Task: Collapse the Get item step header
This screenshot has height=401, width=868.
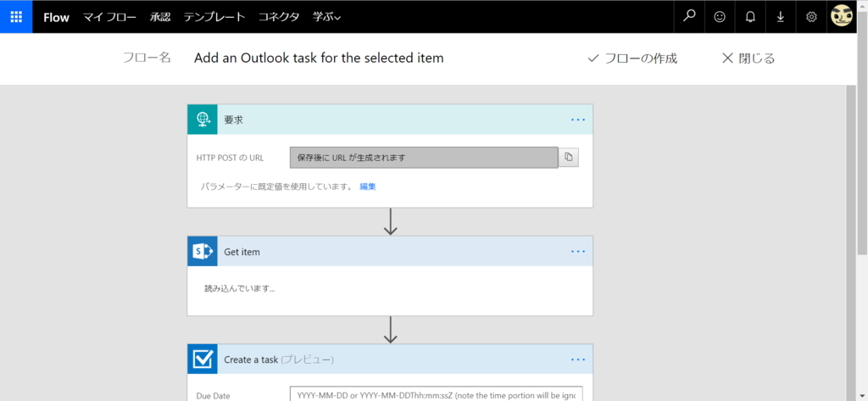Action: tap(390, 252)
